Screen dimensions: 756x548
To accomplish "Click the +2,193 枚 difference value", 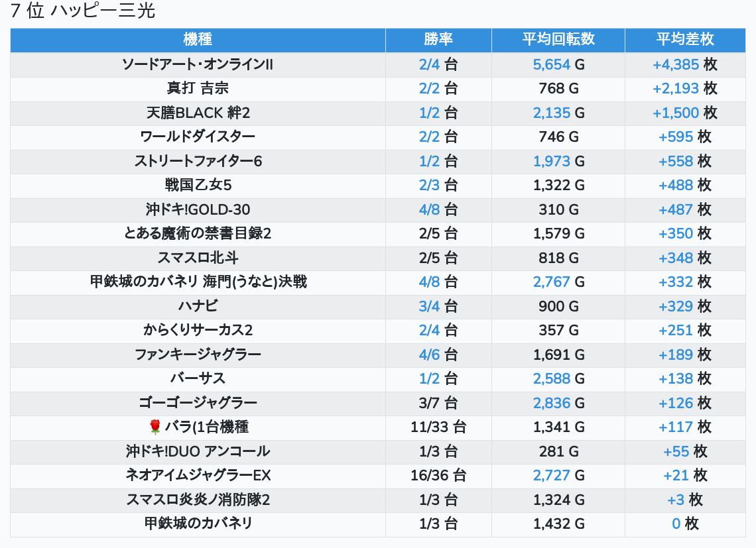I will pyautogui.click(x=685, y=89).
